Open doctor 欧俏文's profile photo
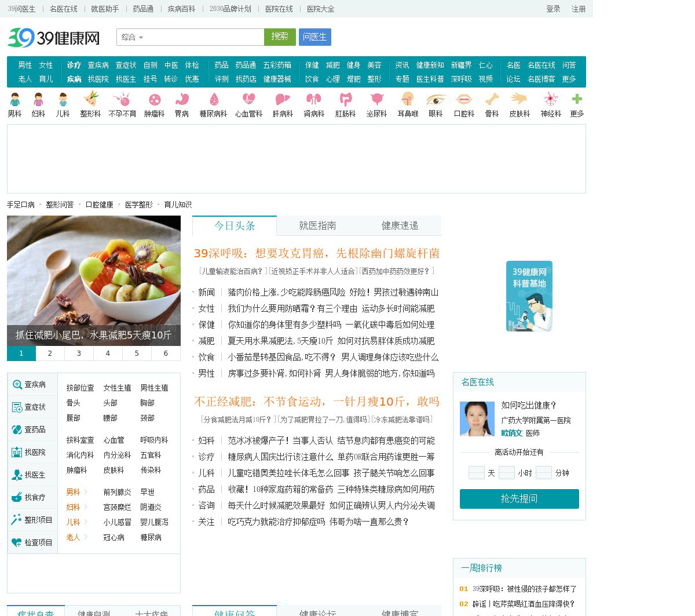The height and width of the screenshot is (616, 695). tap(477, 419)
